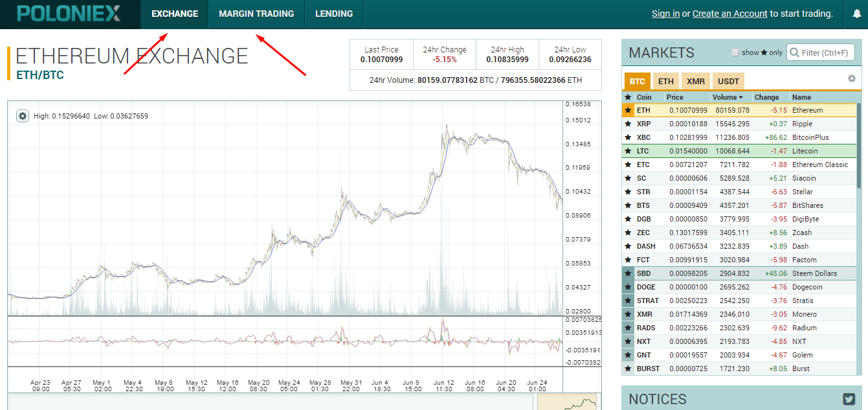Viewport: 868px width, 410px height.
Task: Click the markets filter search field
Action: pos(821,52)
